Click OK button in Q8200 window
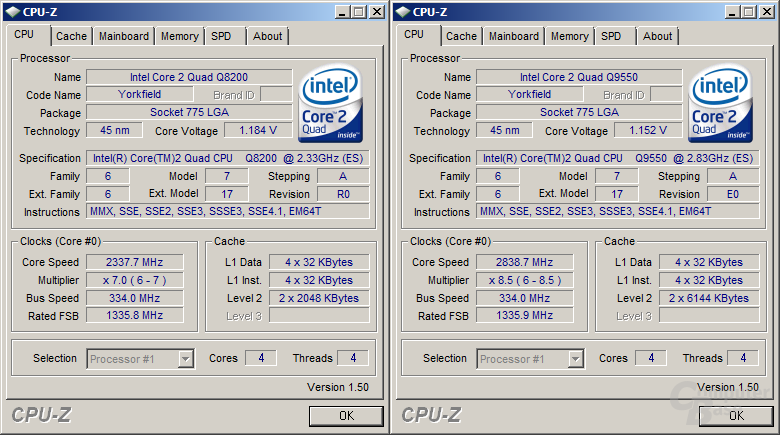The image size is (780, 435). coord(346,416)
